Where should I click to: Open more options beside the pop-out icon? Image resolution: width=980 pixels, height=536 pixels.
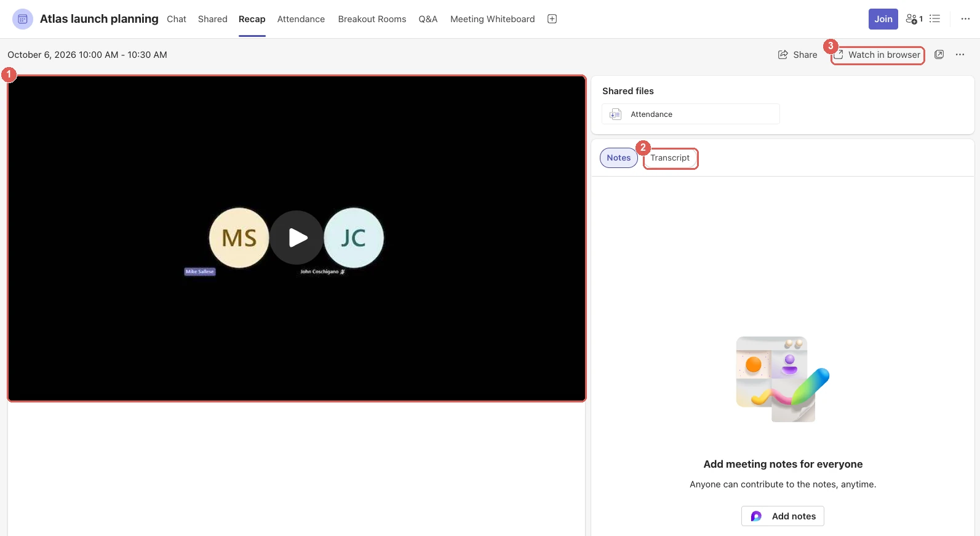(x=960, y=55)
